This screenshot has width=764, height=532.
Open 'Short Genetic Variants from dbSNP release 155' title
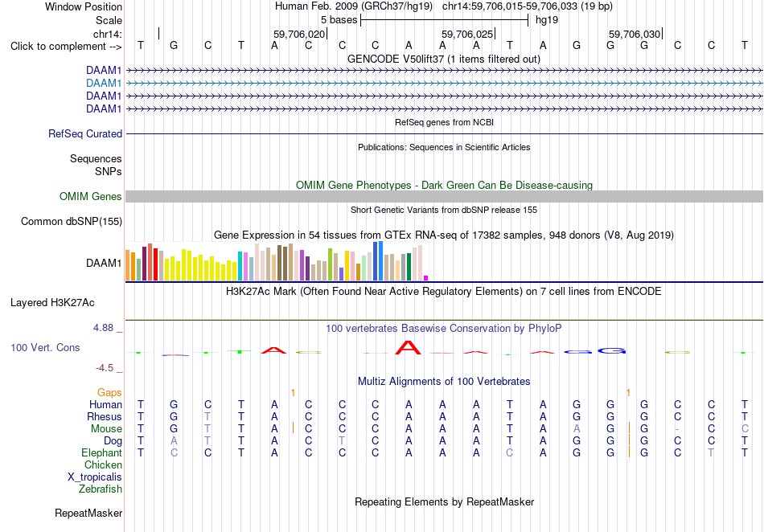coord(444,211)
